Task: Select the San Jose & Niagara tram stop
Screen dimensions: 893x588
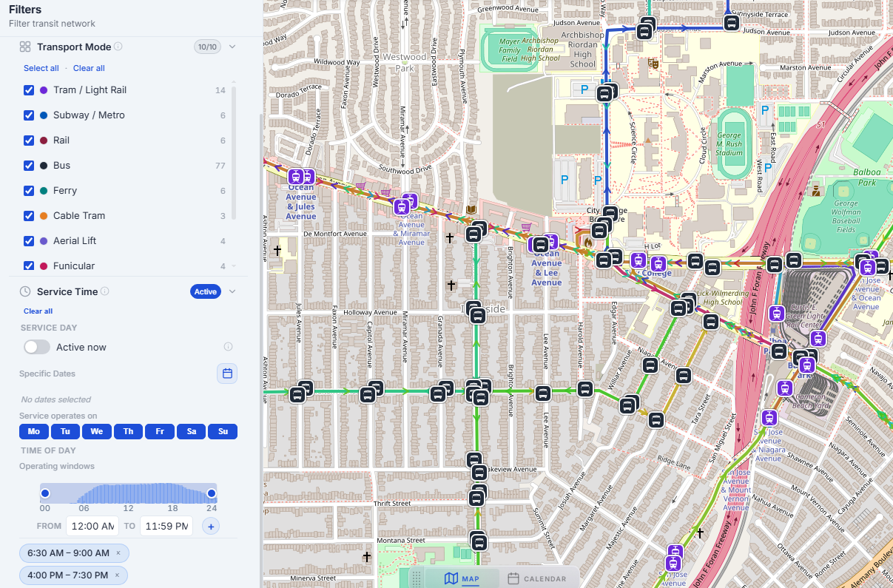Action: pos(769,419)
